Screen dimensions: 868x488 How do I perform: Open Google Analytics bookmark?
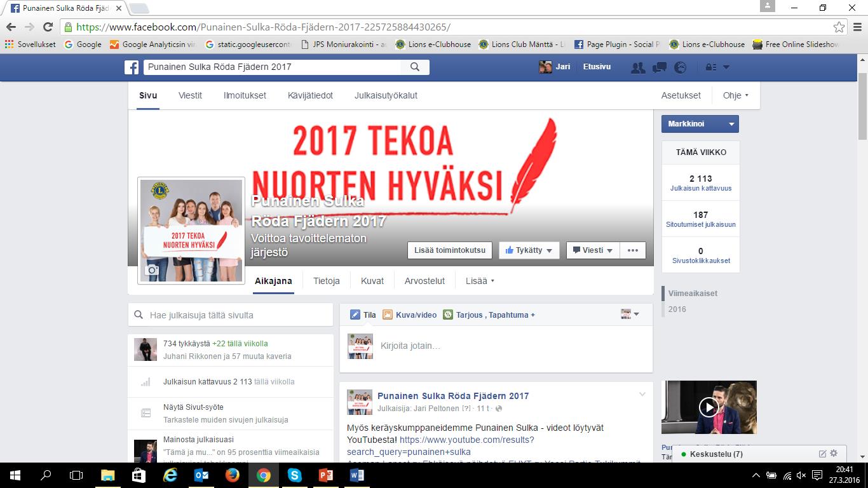153,44
